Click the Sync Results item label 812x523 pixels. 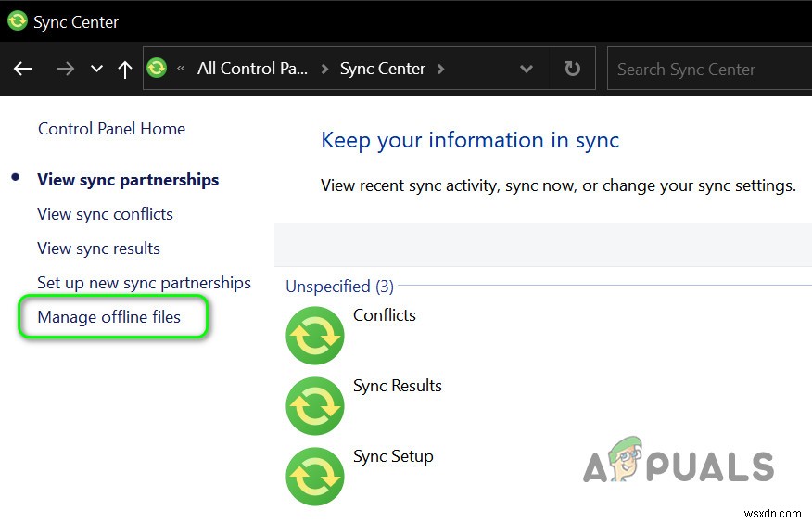398,386
